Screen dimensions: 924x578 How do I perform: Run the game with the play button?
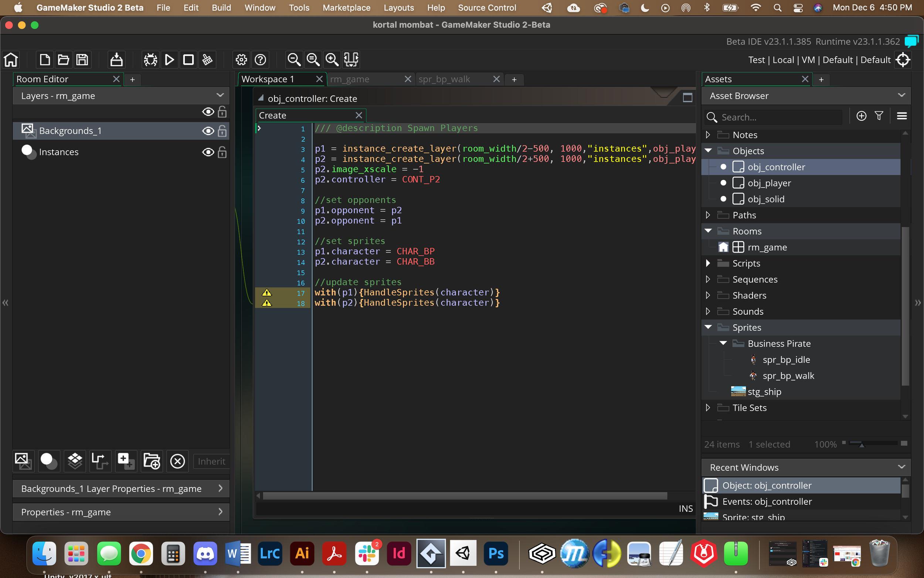[169, 60]
